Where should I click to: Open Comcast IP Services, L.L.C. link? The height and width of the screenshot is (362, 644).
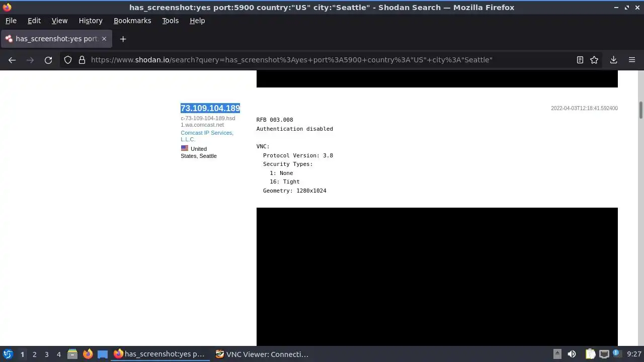coord(207,136)
